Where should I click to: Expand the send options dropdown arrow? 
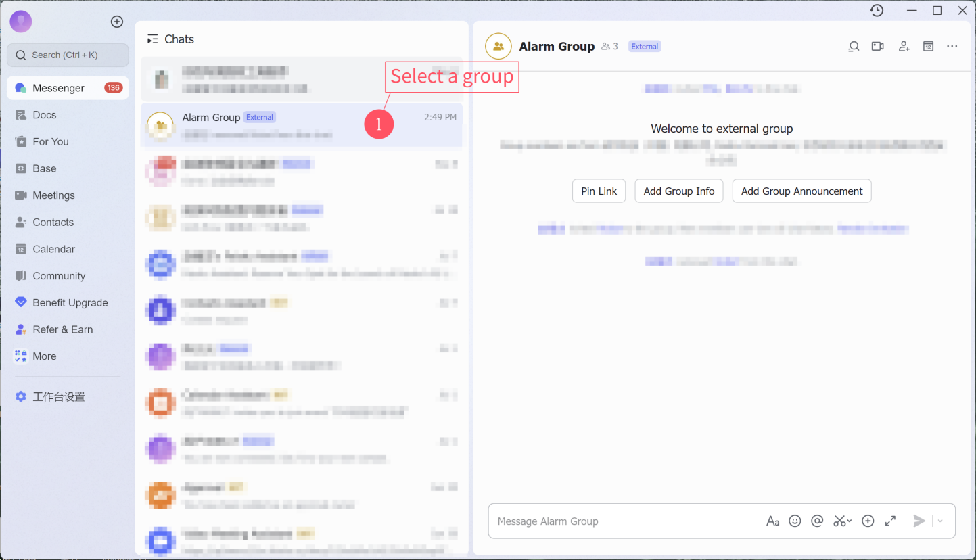click(940, 521)
